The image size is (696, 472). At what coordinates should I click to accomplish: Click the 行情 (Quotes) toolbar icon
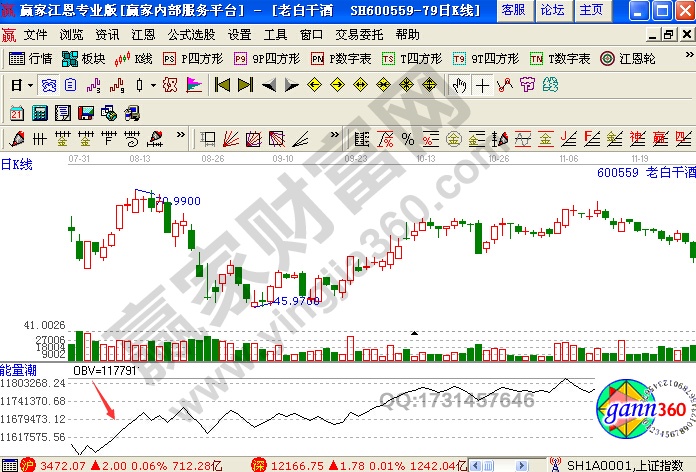[30, 59]
